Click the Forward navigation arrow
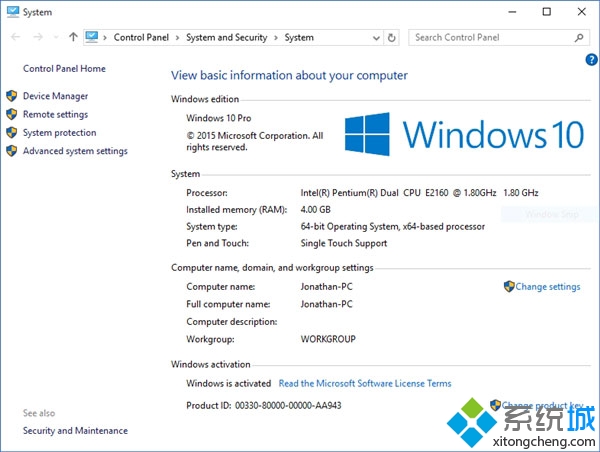Screen dimensions: 600x452 (x=38, y=37)
